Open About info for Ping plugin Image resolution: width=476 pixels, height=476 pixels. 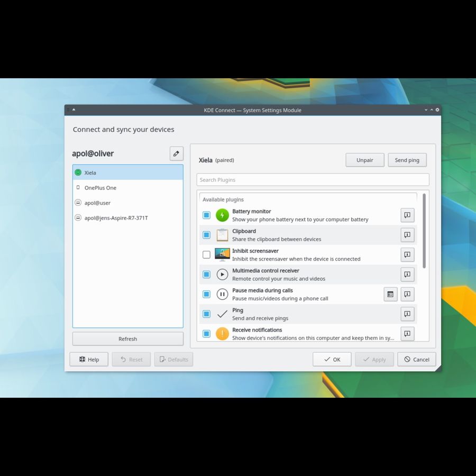[407, 314]
